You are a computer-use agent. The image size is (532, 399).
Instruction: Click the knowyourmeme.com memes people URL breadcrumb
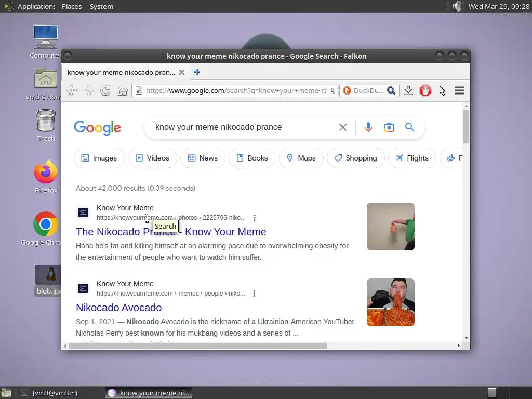tap(170, 294)
